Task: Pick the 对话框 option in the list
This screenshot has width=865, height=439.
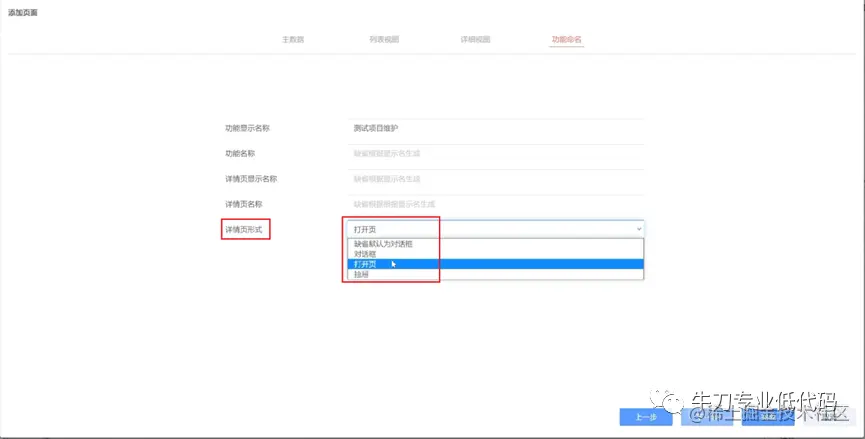Action: tap(495, 254)
